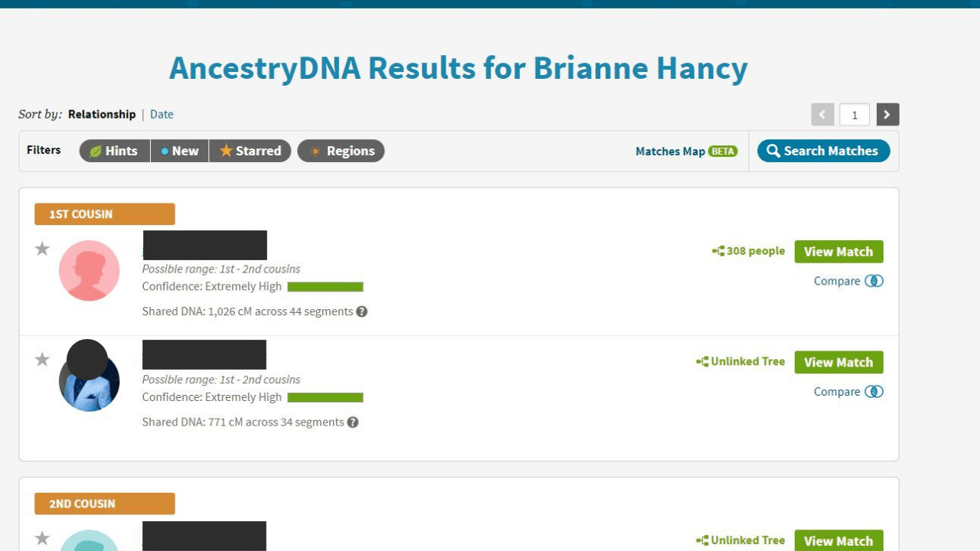Open the pink silhouette profile avatar
The image size is (980, 551).
[90, 270]
